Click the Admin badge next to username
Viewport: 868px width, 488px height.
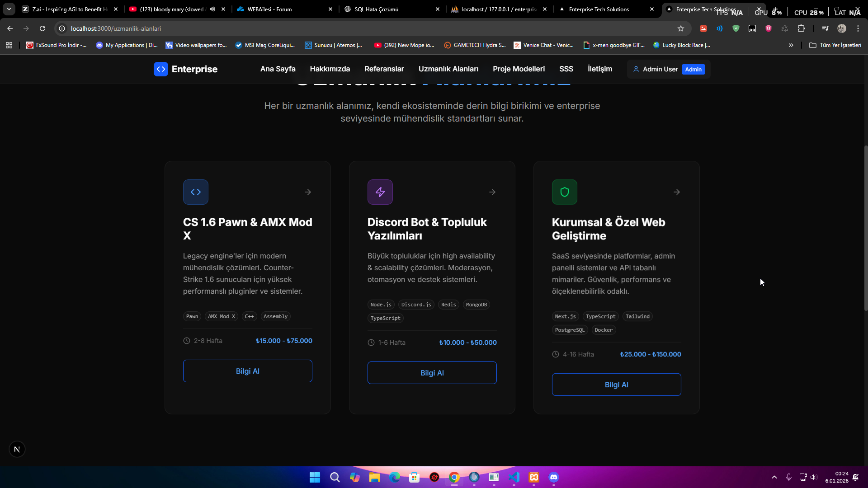click(693, 69)
